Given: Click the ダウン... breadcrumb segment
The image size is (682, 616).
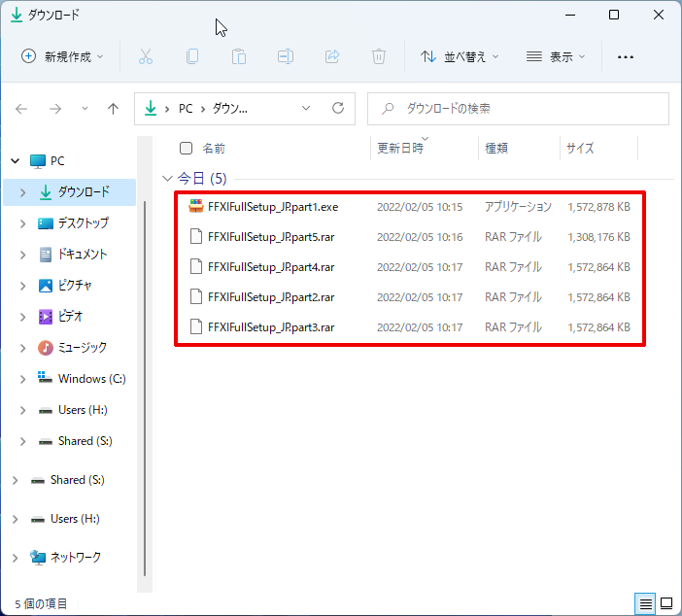Looking at the screenshot, I should pyautogui.click(x=229, y=108).
